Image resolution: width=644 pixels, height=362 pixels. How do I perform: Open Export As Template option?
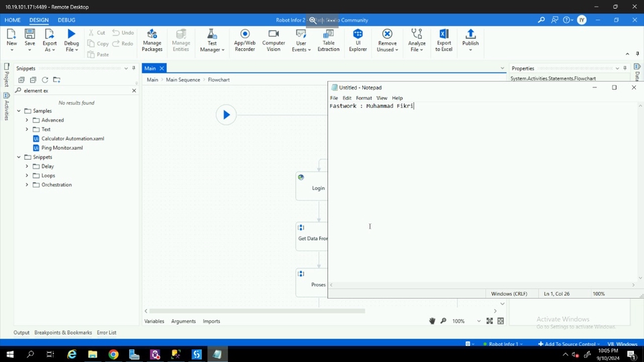coord(49,40)
